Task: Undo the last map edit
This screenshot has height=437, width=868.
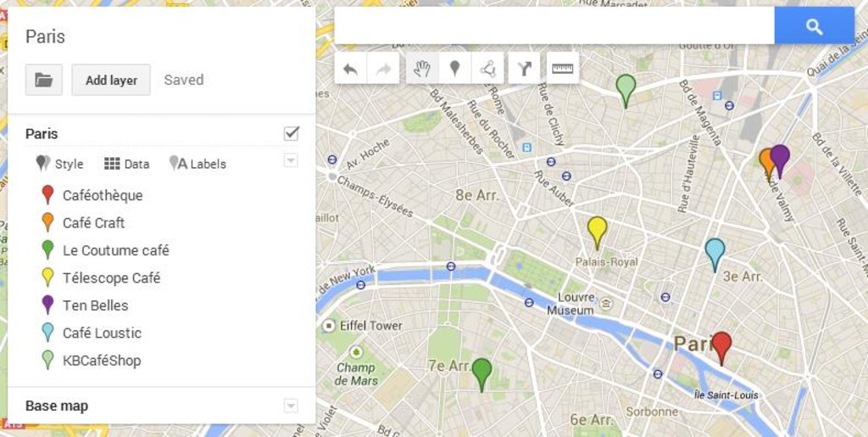Action: pos(350,68)
